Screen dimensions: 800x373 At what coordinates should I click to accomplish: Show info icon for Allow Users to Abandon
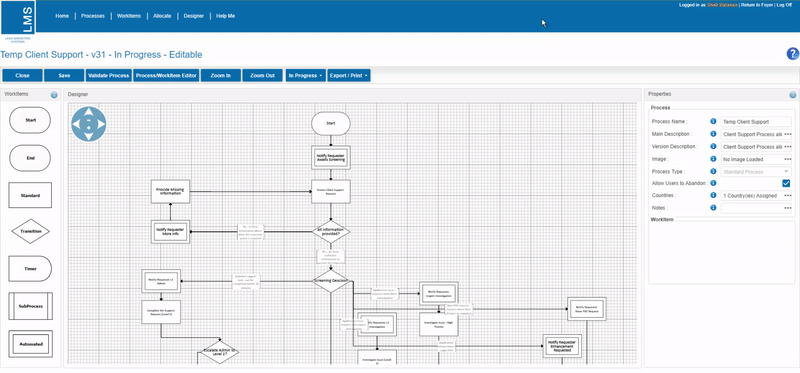713,183
